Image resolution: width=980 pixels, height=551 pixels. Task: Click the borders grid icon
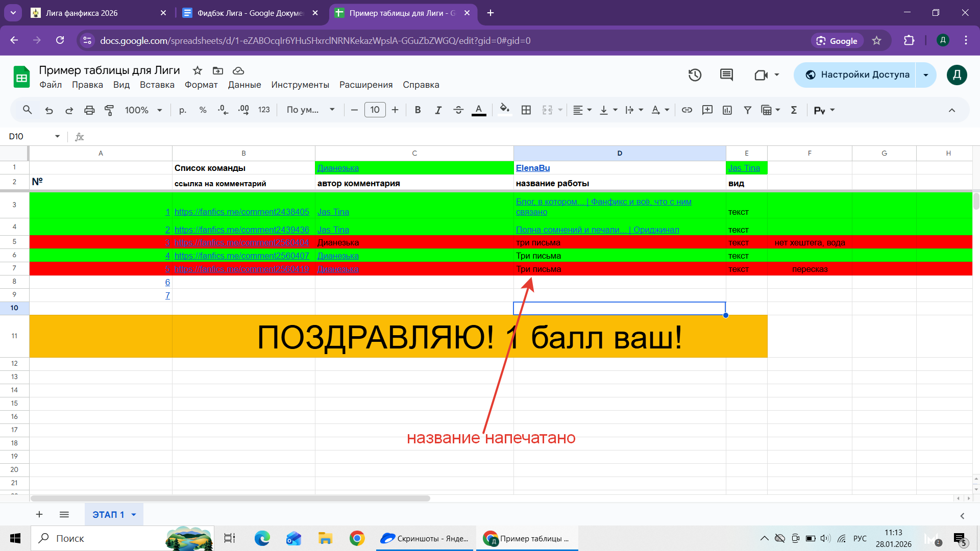pyautogui.click(x=526, y=110)
